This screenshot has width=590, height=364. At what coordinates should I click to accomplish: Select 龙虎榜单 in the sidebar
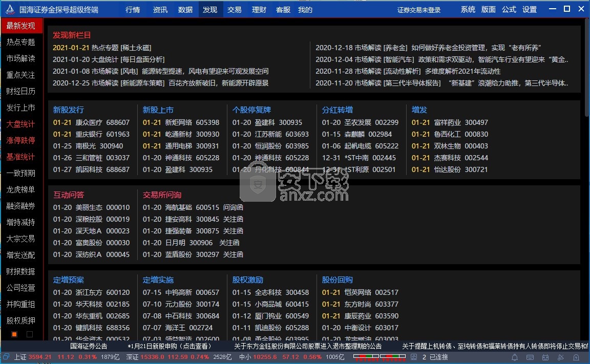(21, 189)
